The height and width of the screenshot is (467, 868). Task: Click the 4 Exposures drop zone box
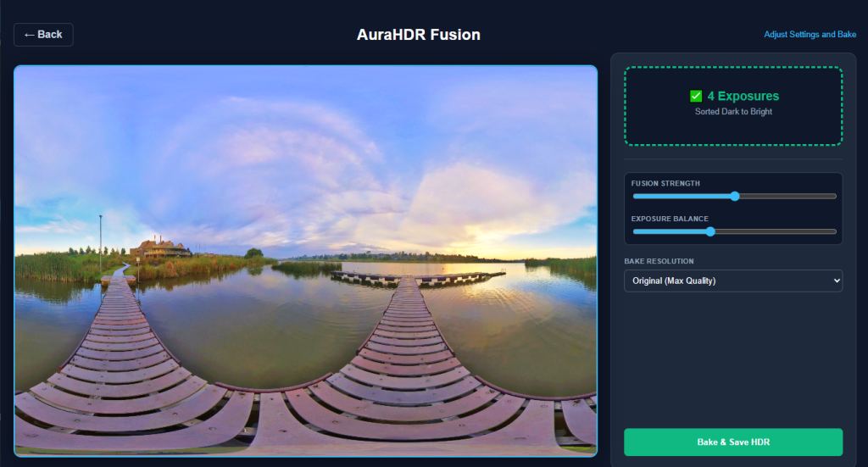pyautogui.click(x=733, y=106)
